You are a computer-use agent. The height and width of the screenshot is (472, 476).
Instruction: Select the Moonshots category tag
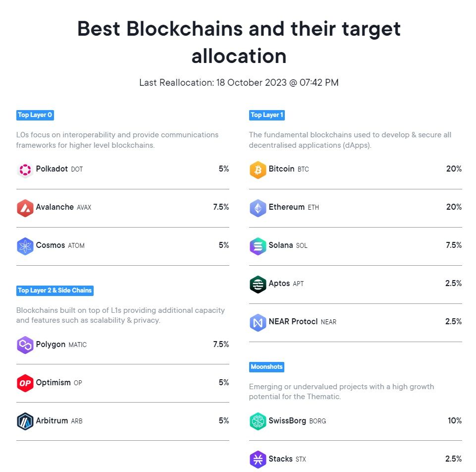pyautogui.click(x=266, y=367)
